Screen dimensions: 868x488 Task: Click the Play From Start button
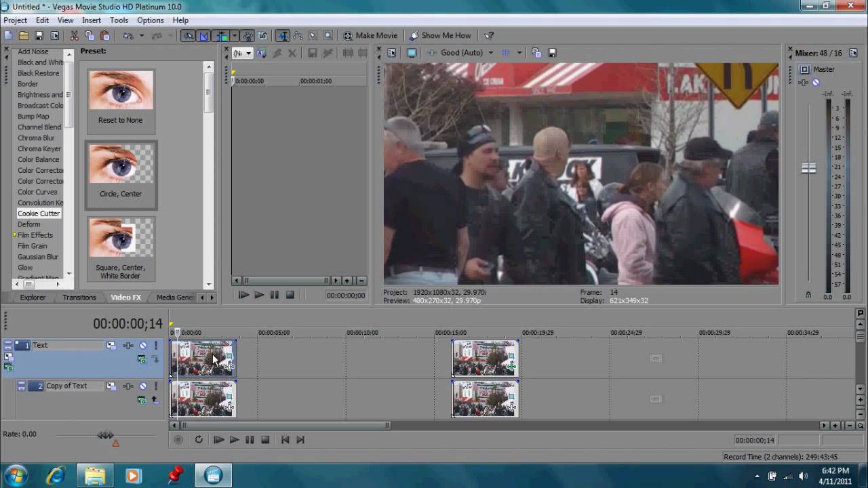(x=218, y=440)
